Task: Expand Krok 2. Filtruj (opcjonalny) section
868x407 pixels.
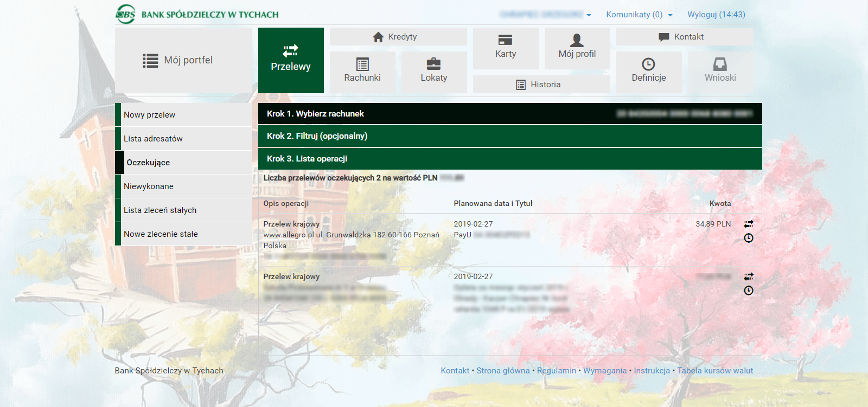Action: pos(510,136)
